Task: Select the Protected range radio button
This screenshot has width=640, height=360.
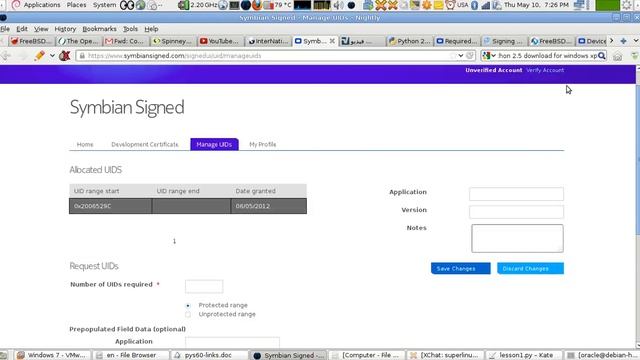Action: [188, 305]
